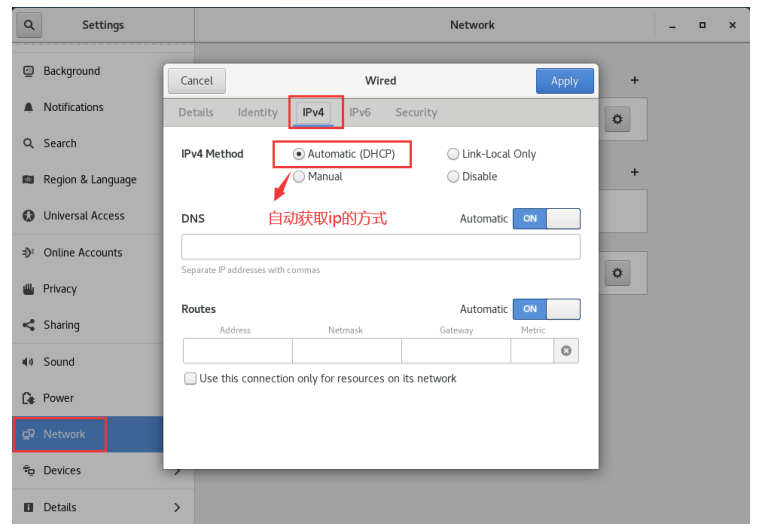Click the search icon in Settings header
Viewport: 762px width, 530px height.
28,25
